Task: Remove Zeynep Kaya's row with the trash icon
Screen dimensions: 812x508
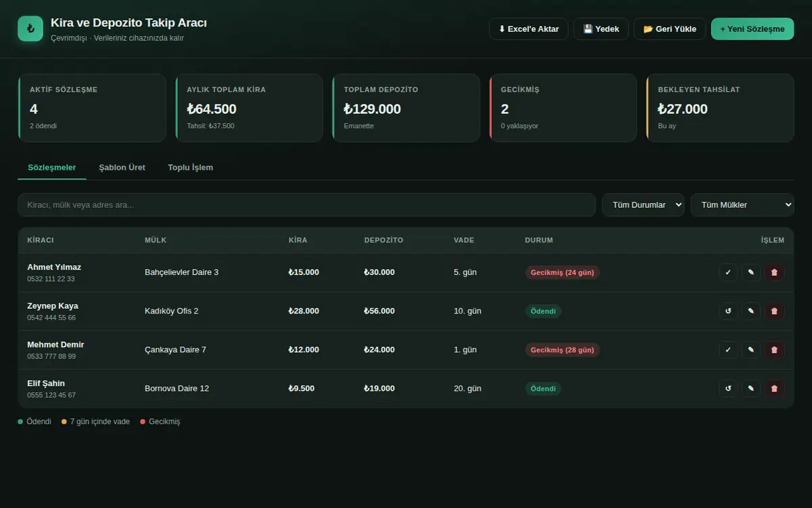Action: (775, 311)
